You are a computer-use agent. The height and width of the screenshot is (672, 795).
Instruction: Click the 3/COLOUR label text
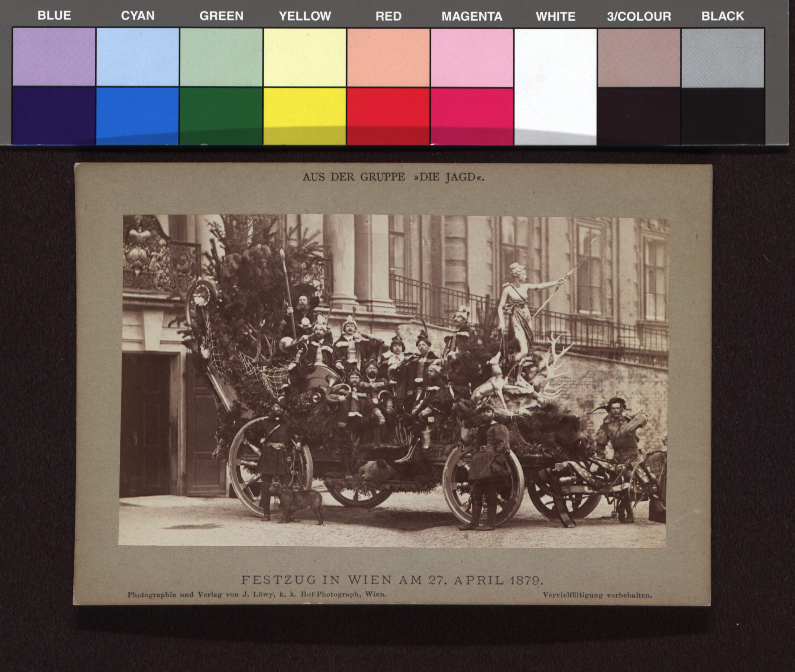[x=639, y=16]
